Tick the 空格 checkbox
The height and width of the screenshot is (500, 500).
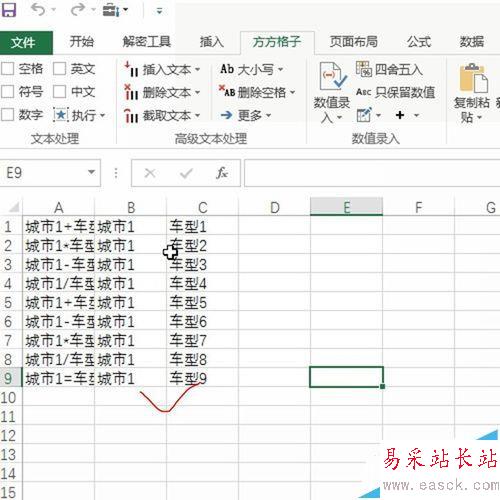(7, 69)
